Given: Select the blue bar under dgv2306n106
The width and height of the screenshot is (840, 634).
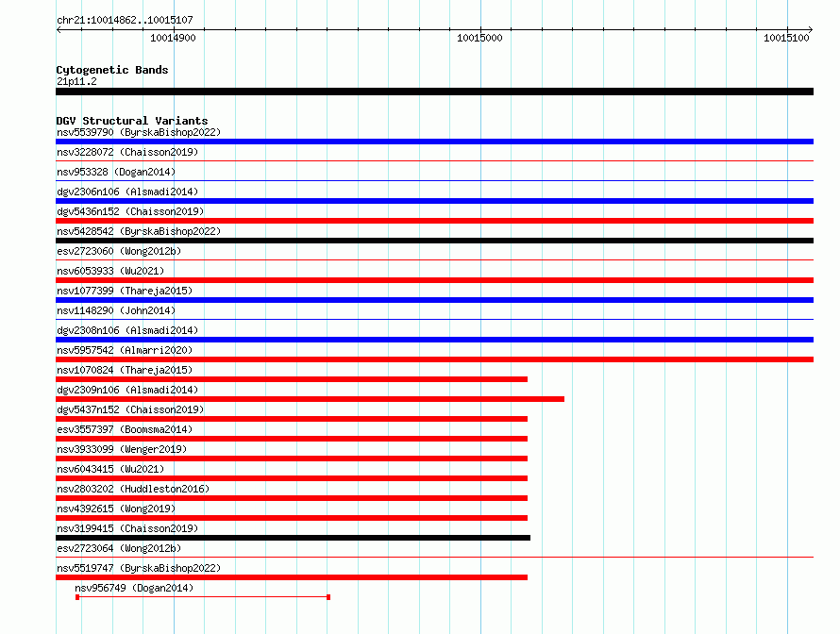Looking at the screenshot, I should coord(434,201).
